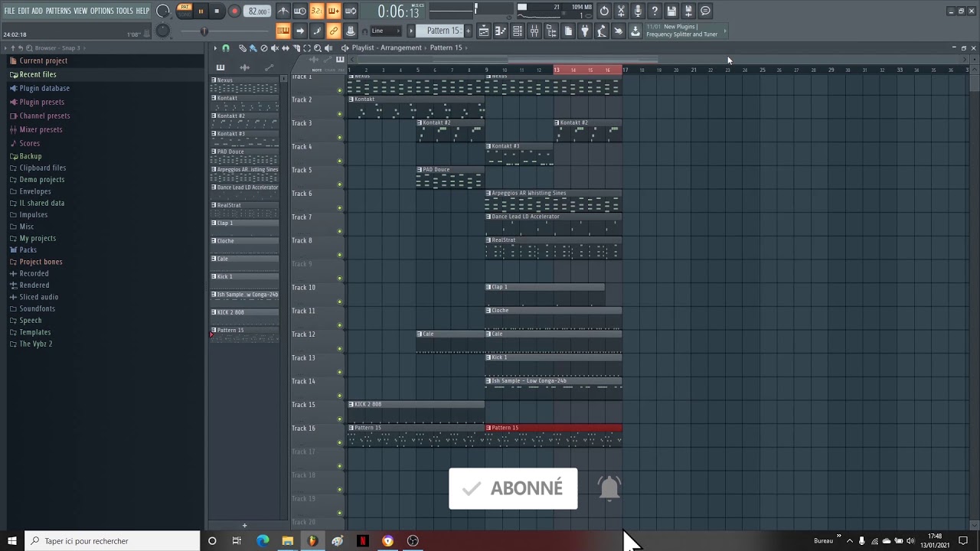Toggle the playlist snap magnet
Viewport: 980px width, 551px height.
[225, 48]
